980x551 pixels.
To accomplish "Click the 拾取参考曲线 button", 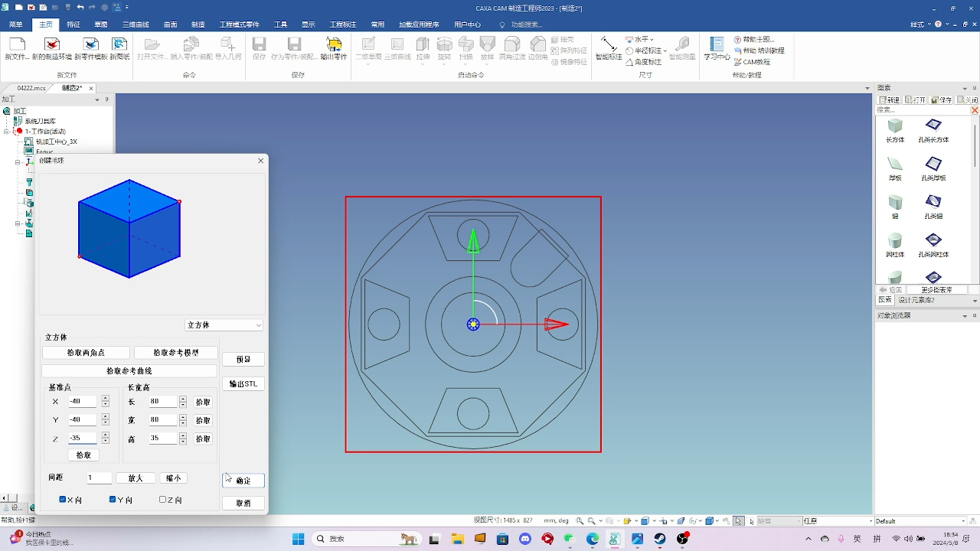I will click(x=129, y=371).
